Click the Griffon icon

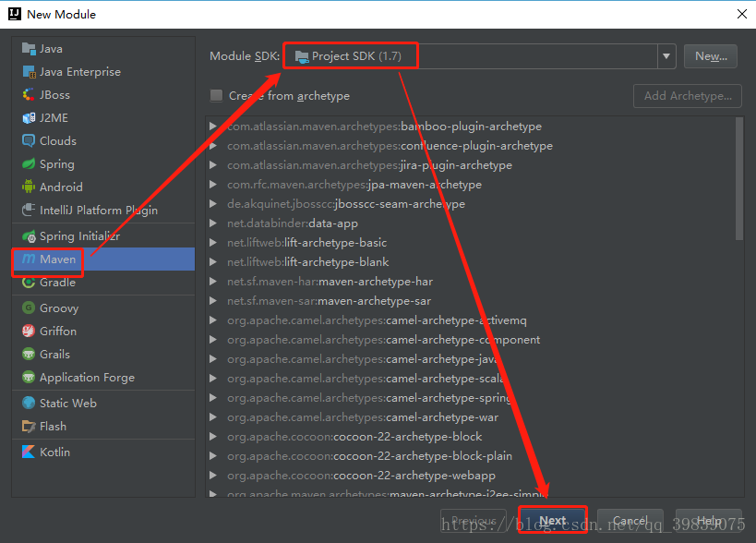point(29,331)
